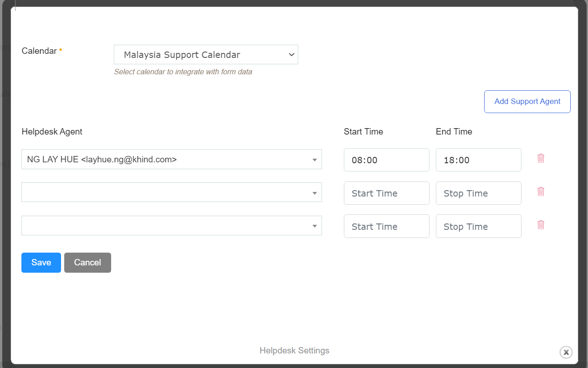The height and width of the screenshot is (368, 588).
Task: Save the helpdesk settings
Action: point(41,263)
